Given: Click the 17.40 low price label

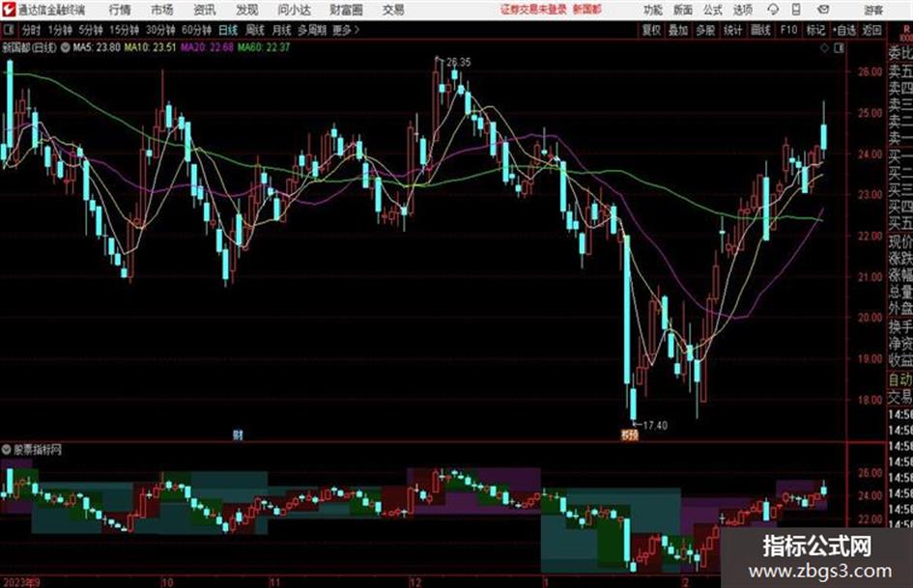Looking at the screenshot, I should coord(655,426).
